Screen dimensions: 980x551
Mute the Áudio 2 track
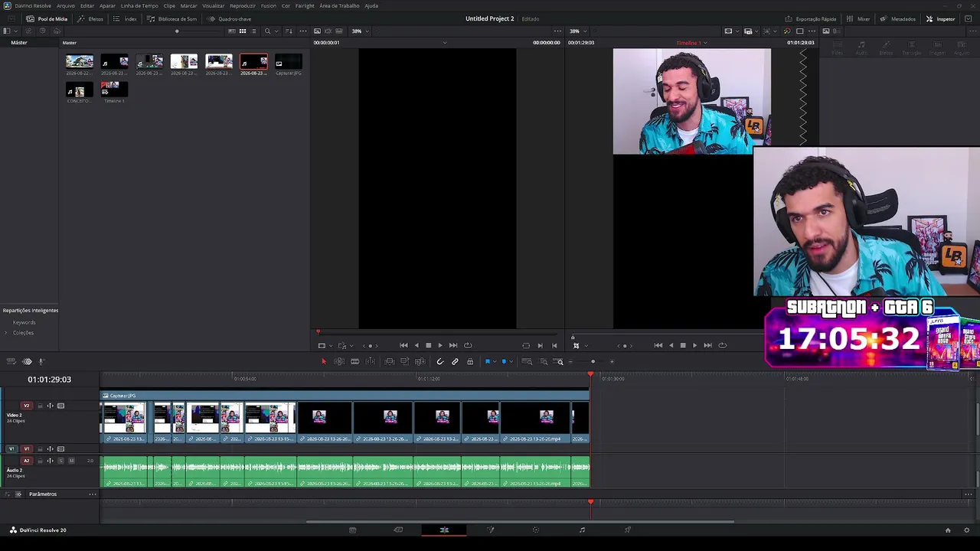[x=71, y=461]
